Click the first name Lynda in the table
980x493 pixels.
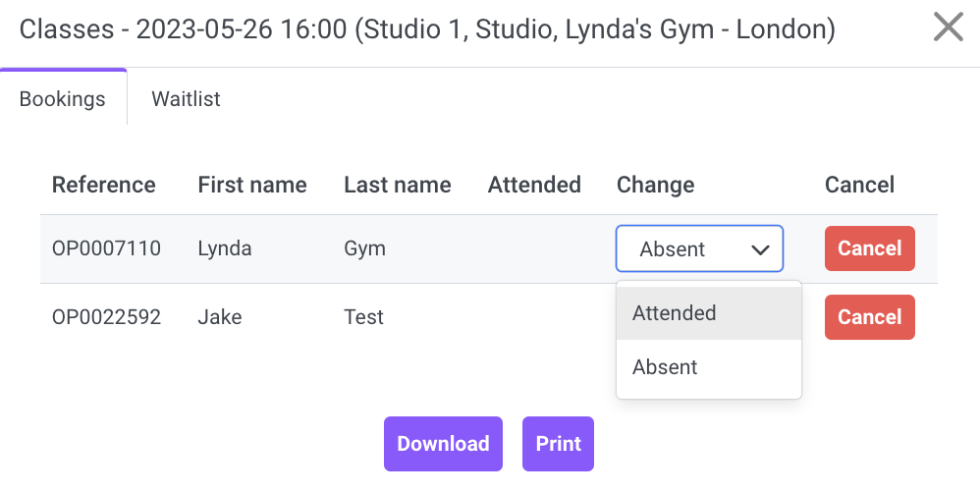225,248
